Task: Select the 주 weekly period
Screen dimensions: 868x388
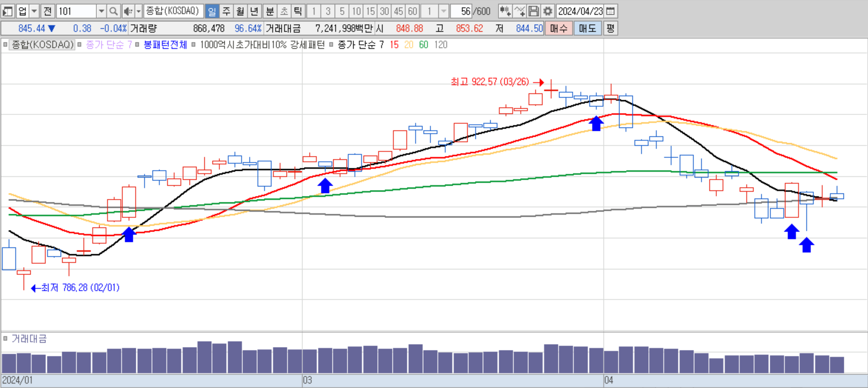Action: [226, 11]
